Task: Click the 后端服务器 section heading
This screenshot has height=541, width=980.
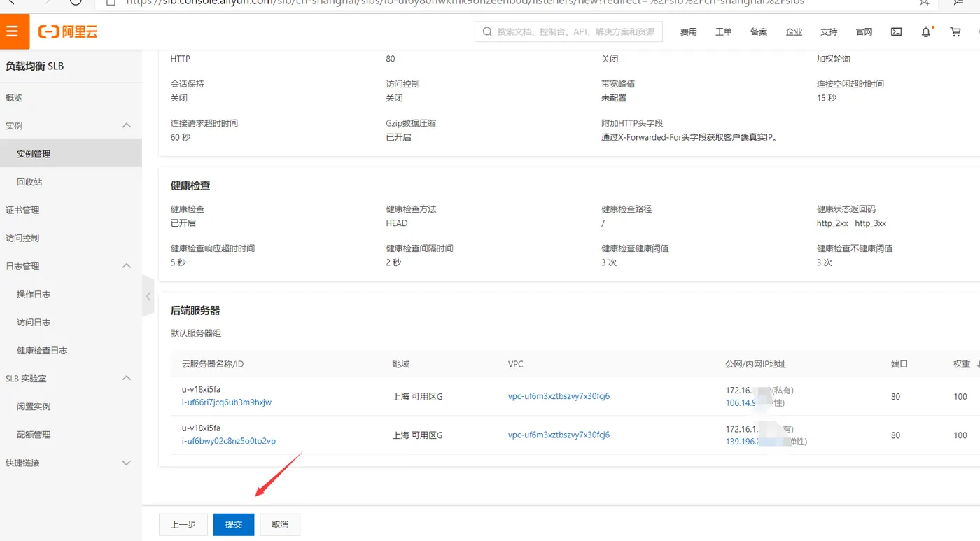Action: click(195, 310)
